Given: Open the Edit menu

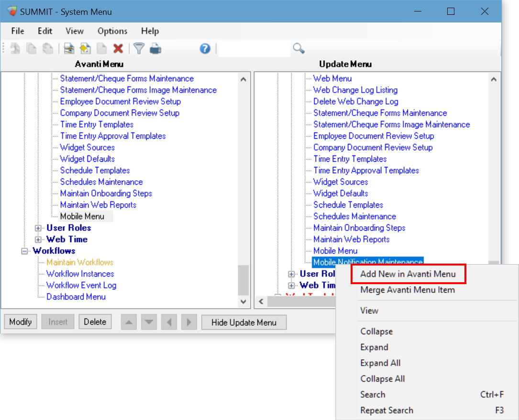Looking at the screenshot, I should pyautogui.click(x=44, y=31).
